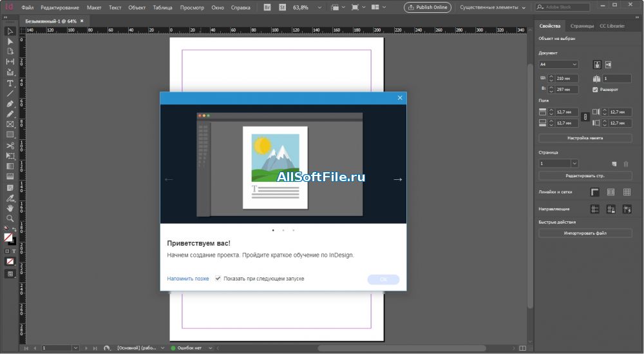The image size is (644, 354).
Task: Toggle the "Разворот" checkbox
Action: tap(595, 90)
